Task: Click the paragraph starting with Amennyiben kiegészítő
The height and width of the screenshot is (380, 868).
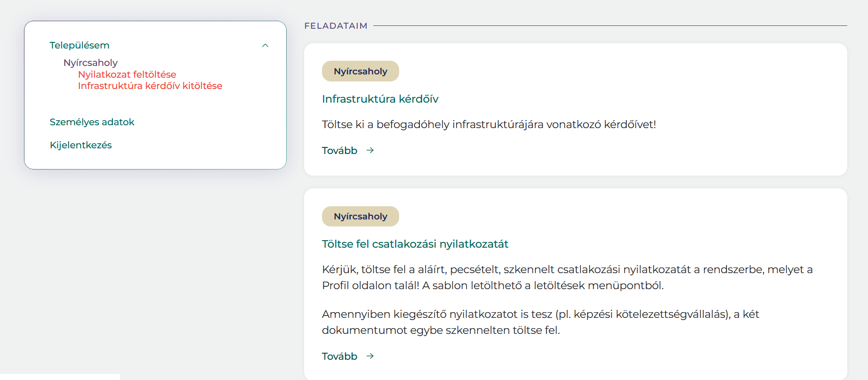Action: click(540, 322)
